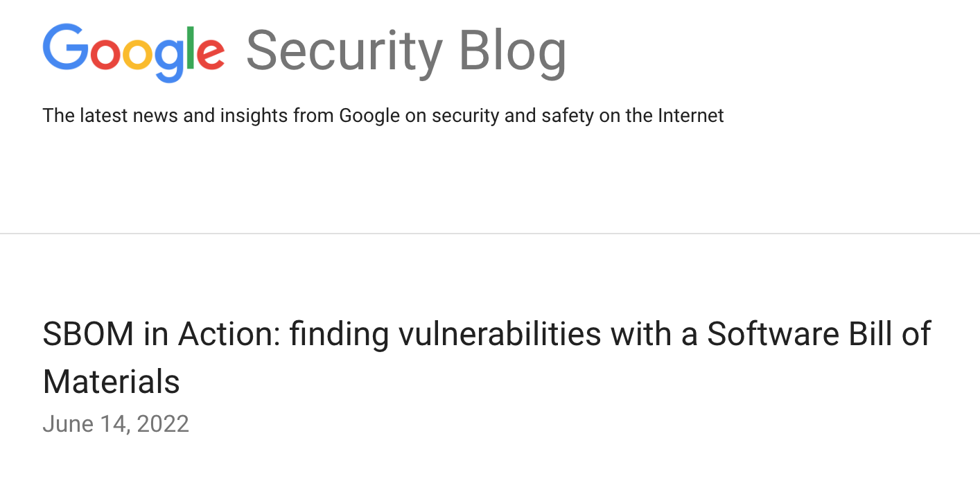Click the blog tagline about latest news
Image resolution: width=980 pixels, height=481 pixels.
point(383,115)
